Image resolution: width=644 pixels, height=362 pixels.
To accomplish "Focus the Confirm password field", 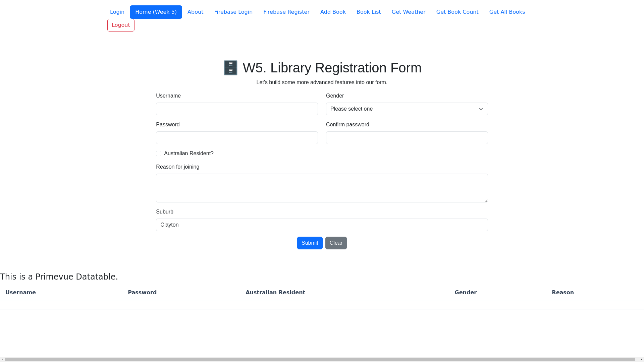I will [x=407, y=138].
